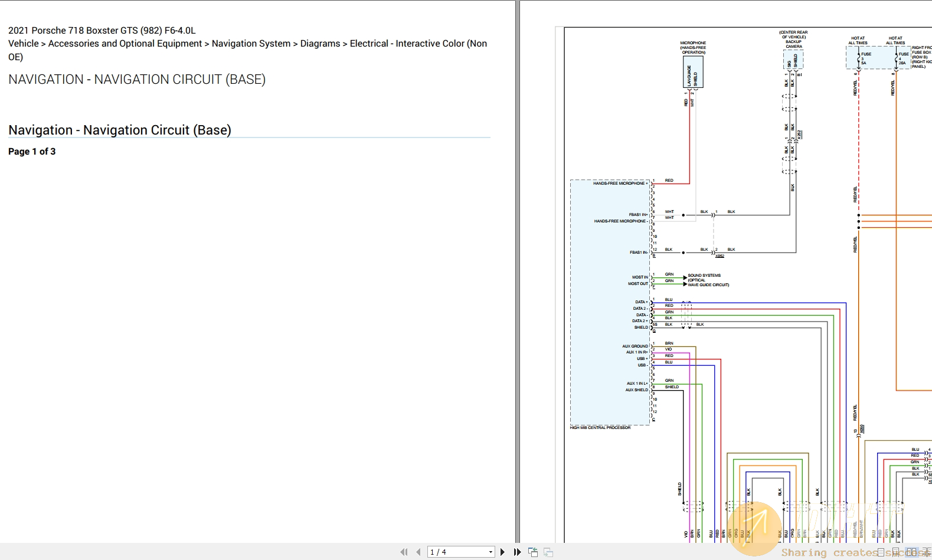
Task: Click the X952 connector label near FBAS1 IN-
Action: (720, 256)
